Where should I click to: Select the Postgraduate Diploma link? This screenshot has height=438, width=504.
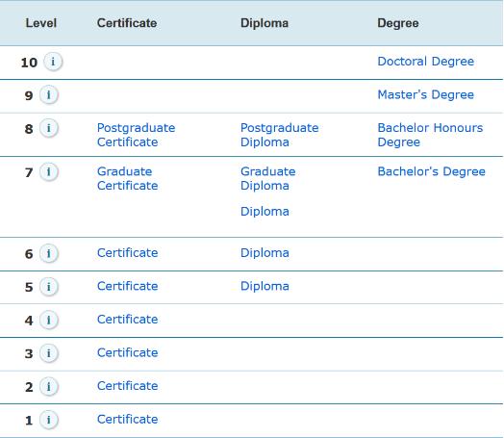tap(279, 135)
